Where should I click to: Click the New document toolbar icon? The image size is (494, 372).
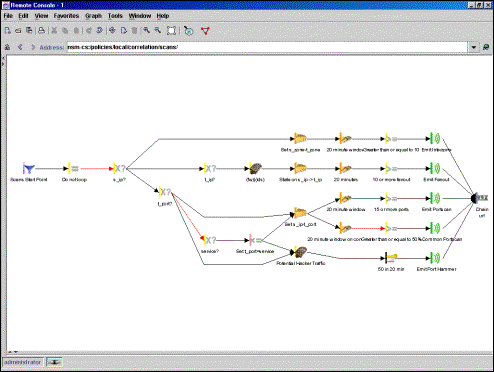[x=8, y=31]
